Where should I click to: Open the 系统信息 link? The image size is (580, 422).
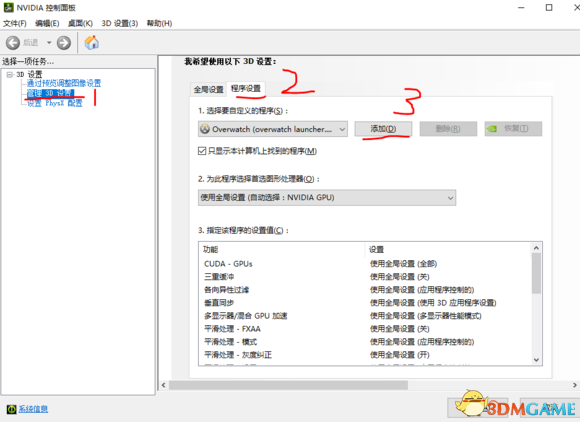33,409
